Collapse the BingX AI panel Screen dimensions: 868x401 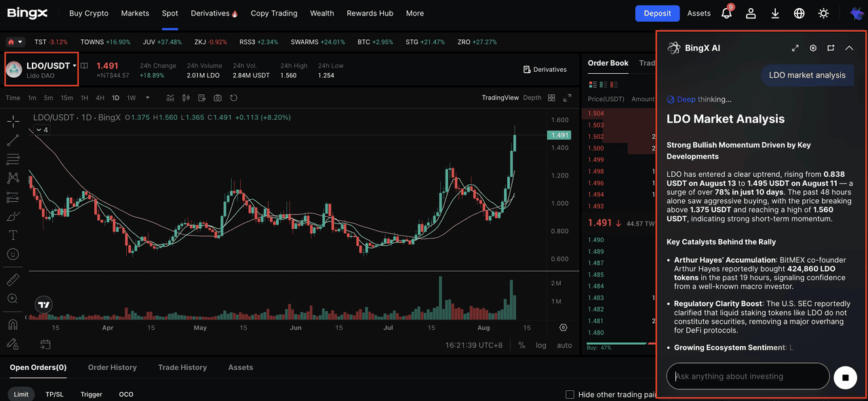pos(848,48)
